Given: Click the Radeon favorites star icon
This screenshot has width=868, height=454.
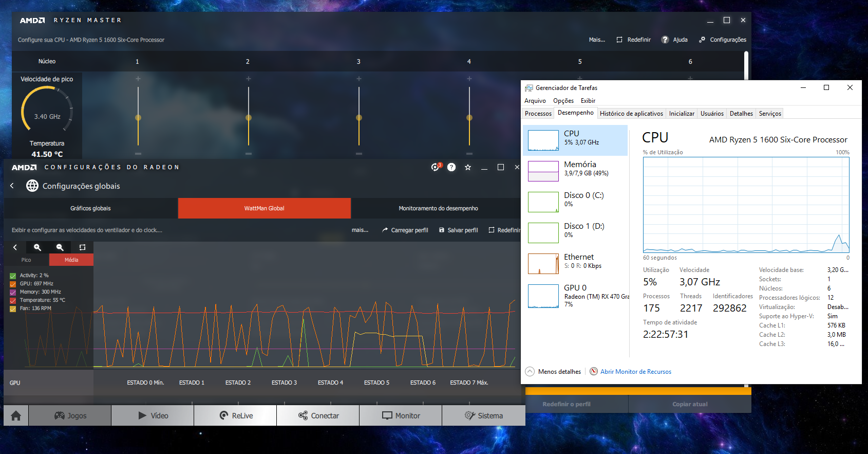Looking at the screenshot, I should pos(468,167).
